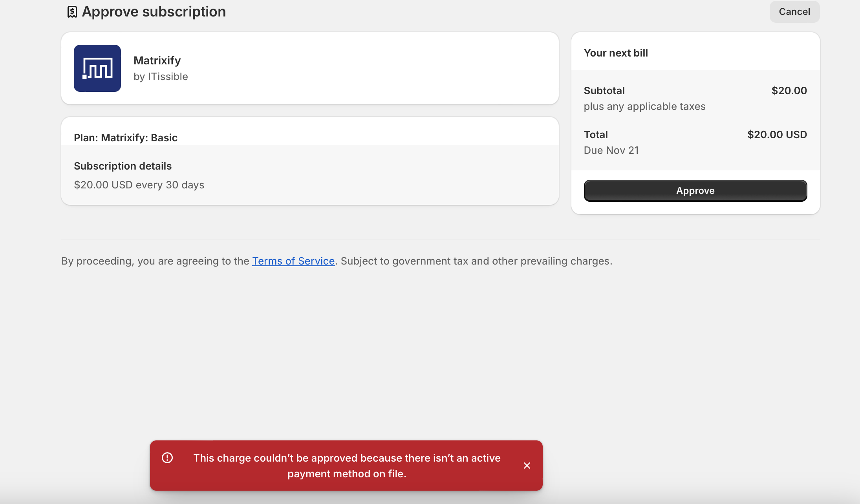
Task: Click the Your next bill heading
Action: (616, 53)
